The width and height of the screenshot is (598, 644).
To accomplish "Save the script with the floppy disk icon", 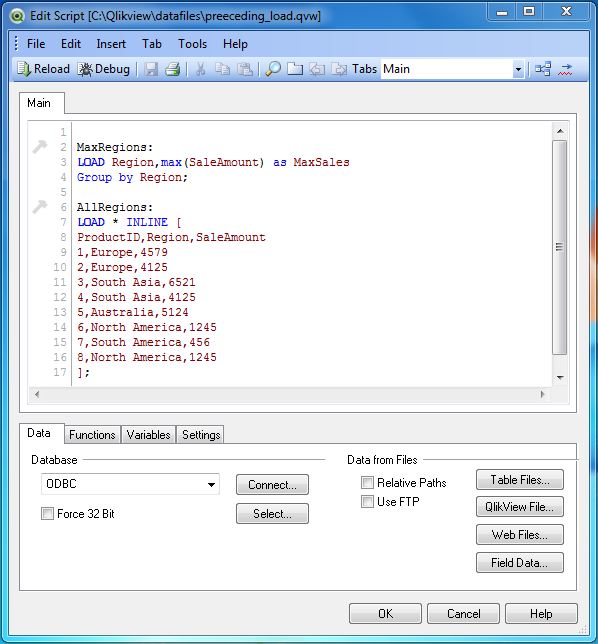I will pos(151,69).
